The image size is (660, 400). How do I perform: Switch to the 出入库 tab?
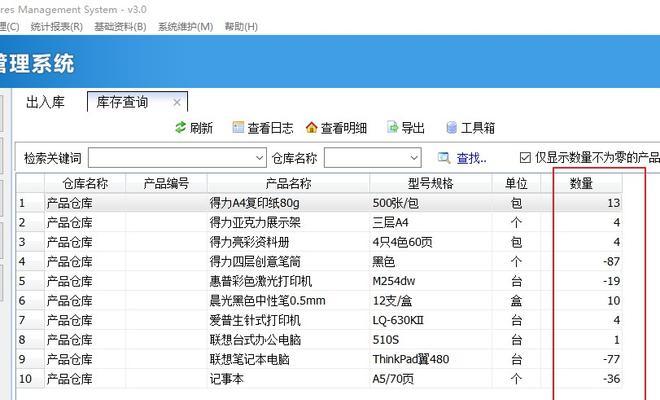45,102
